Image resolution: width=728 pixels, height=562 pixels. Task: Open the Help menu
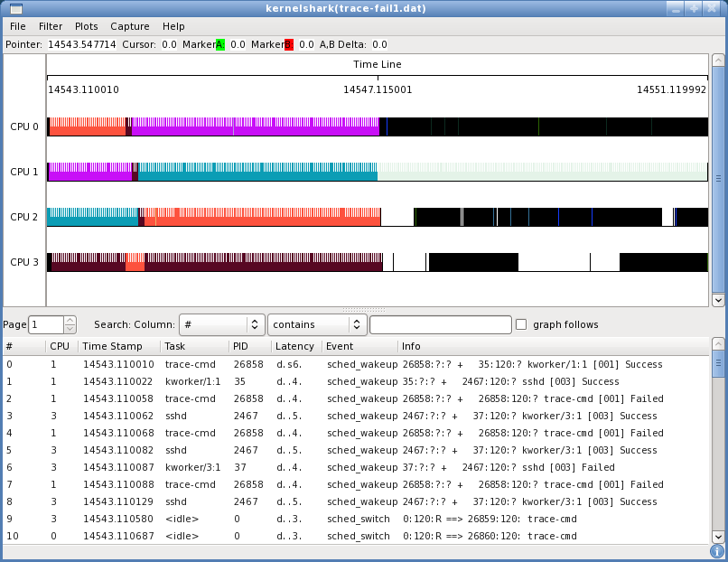click(173, 26)
